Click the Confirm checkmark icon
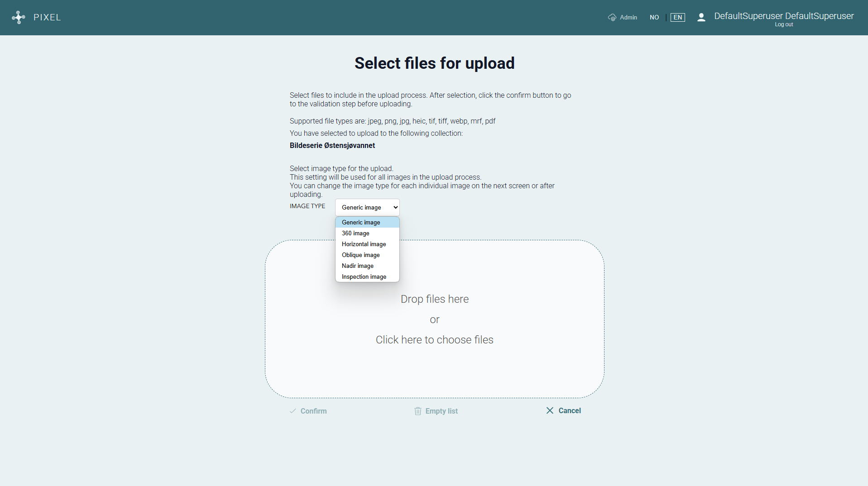The width and height of the screenshot is (868, 486). point(293,411)
